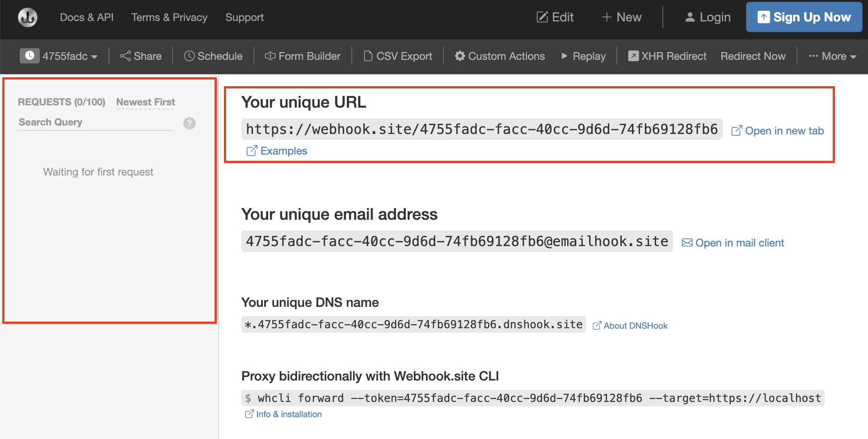Click the ellipsis icon beside More
Screen dimensions: 868x439
(813, 56)
